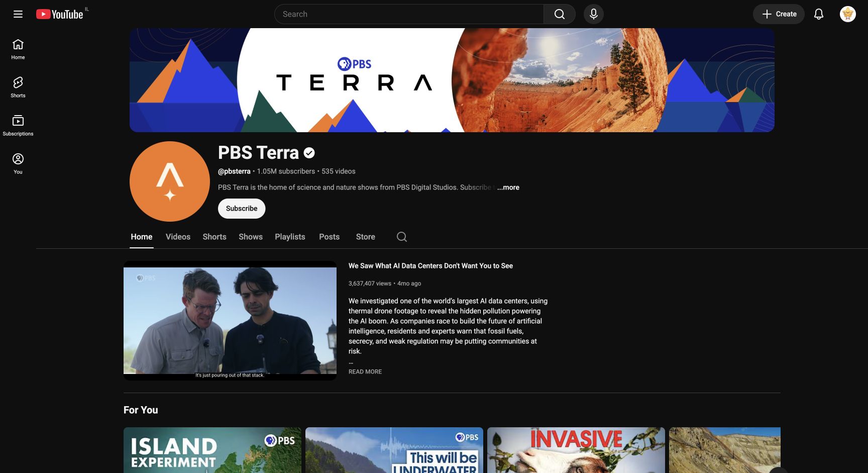Open the Invasive video thumbnail

[x=576, y=450]
